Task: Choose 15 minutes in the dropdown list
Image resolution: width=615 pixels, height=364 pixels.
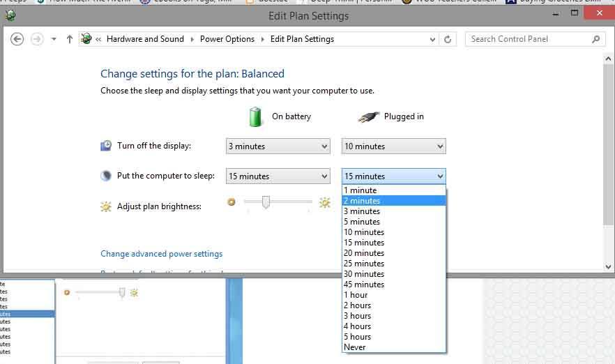Action: point(394,243)
